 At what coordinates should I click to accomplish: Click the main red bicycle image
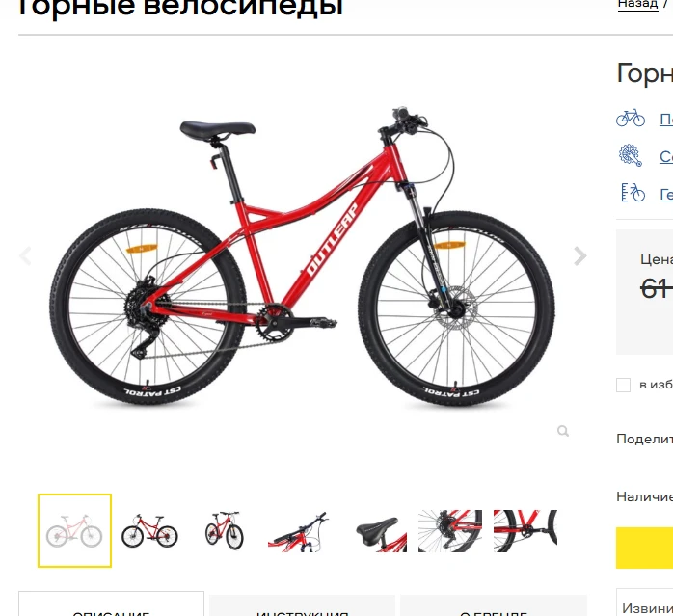point(302,255)
